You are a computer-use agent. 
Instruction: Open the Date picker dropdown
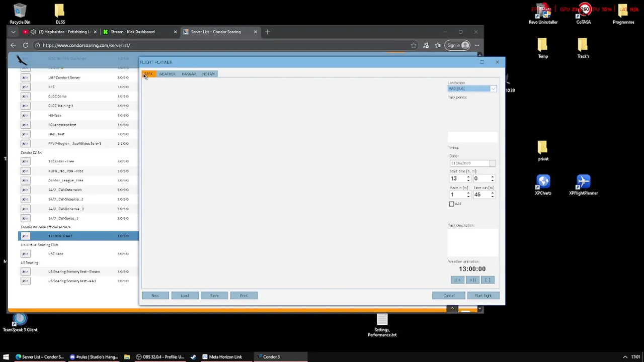click(x=493, y=163)
